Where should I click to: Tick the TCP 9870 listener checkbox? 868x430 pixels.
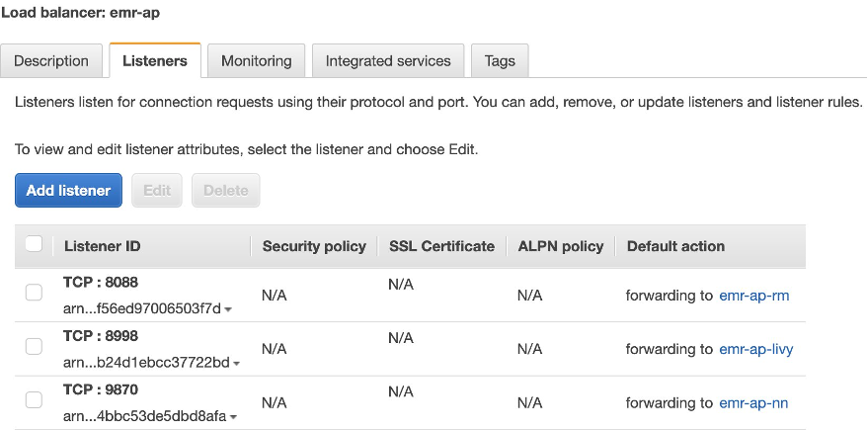34,400
